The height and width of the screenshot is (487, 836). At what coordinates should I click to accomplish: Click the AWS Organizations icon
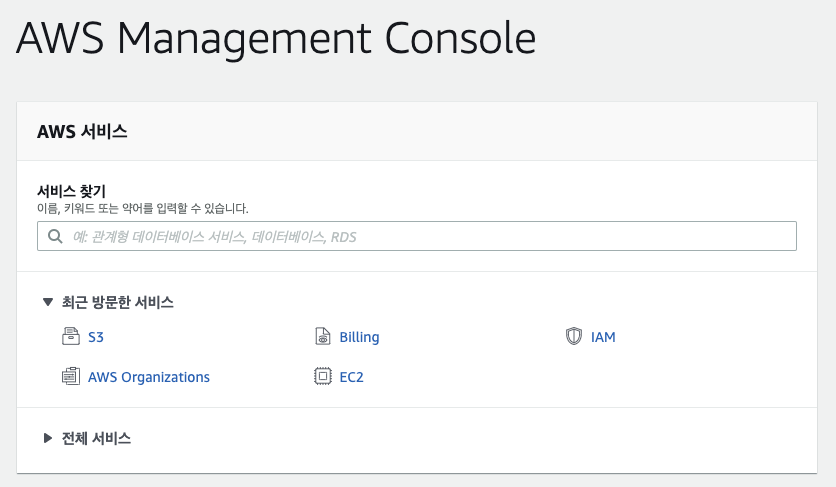coord(70,377)
